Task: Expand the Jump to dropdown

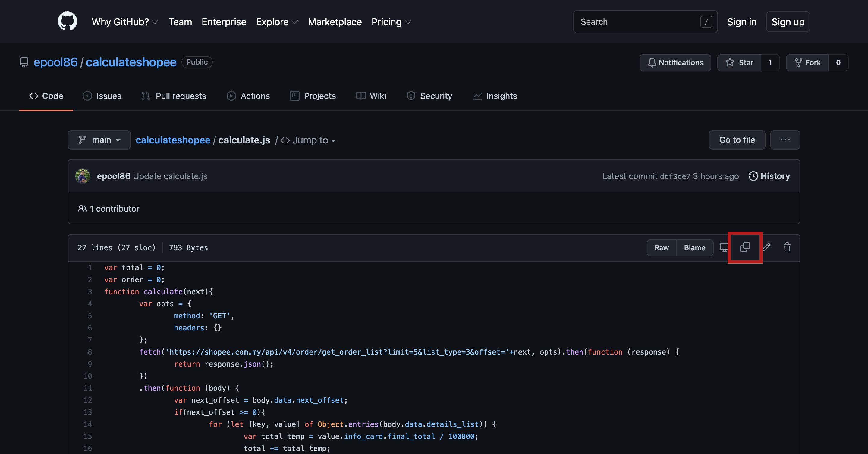Action: [308, 140]
